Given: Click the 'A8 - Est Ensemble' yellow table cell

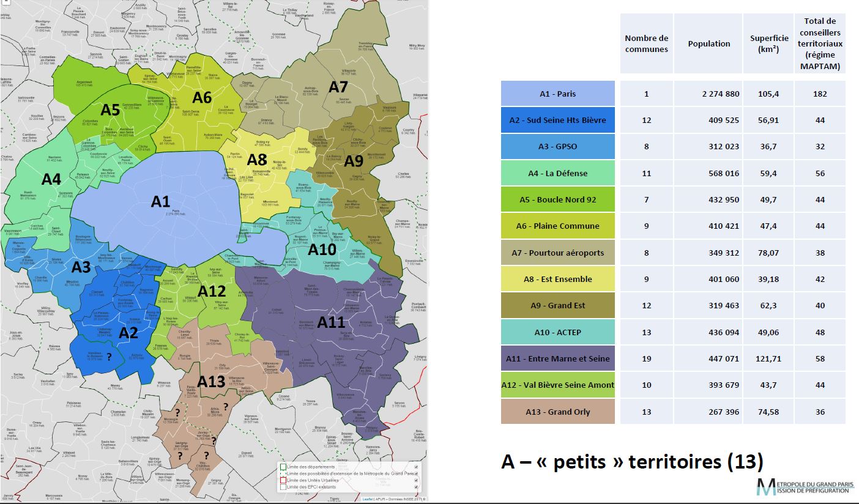Looking at the screenshot, I should tap(557, 279).
